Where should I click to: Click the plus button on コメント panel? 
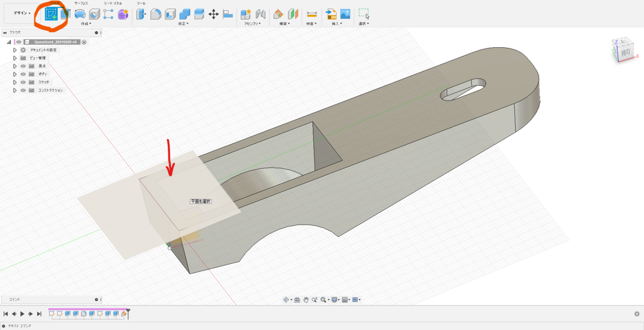point(96,299)
